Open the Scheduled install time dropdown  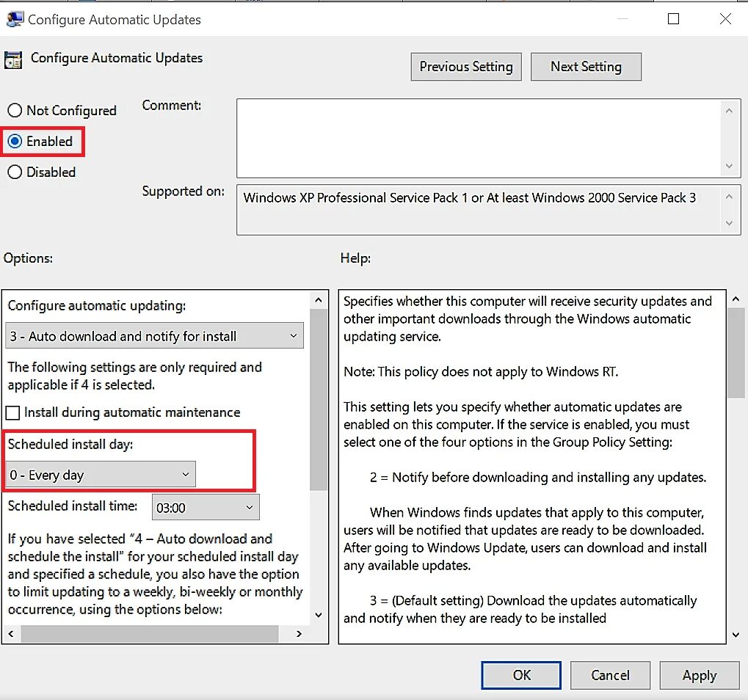(x=206, y=507)
